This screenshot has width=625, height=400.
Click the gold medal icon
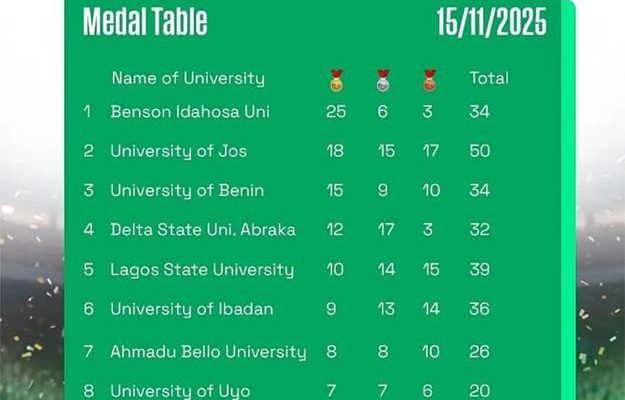(336, 78)
